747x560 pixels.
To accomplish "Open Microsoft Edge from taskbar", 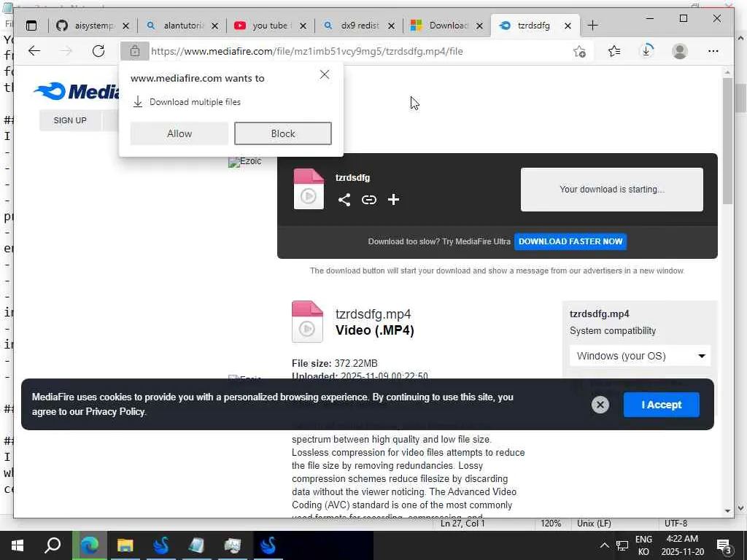I will 89,545.
